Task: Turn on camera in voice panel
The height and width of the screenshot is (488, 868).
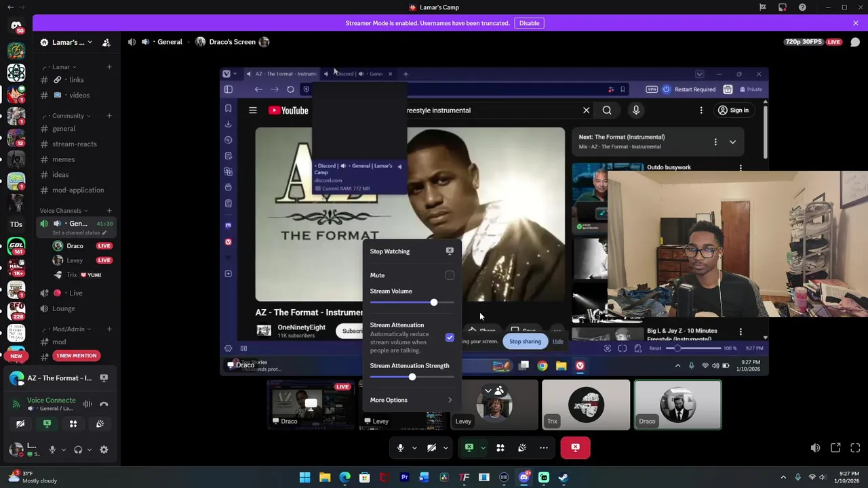Action: (x=20, y=424)
